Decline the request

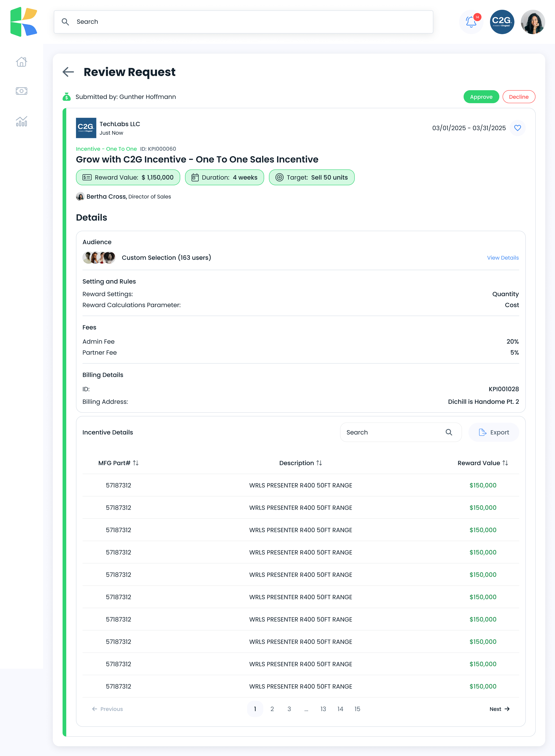coord(519,97)
